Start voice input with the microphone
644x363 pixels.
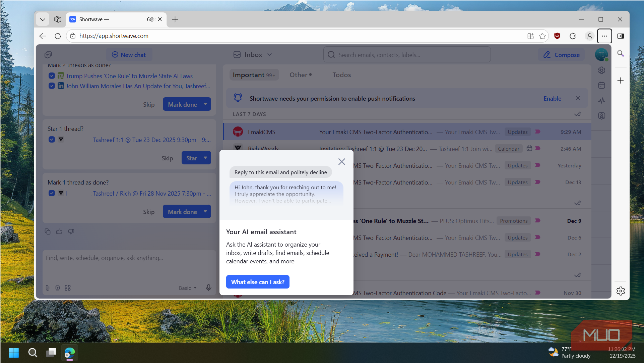tap(208, 288)
